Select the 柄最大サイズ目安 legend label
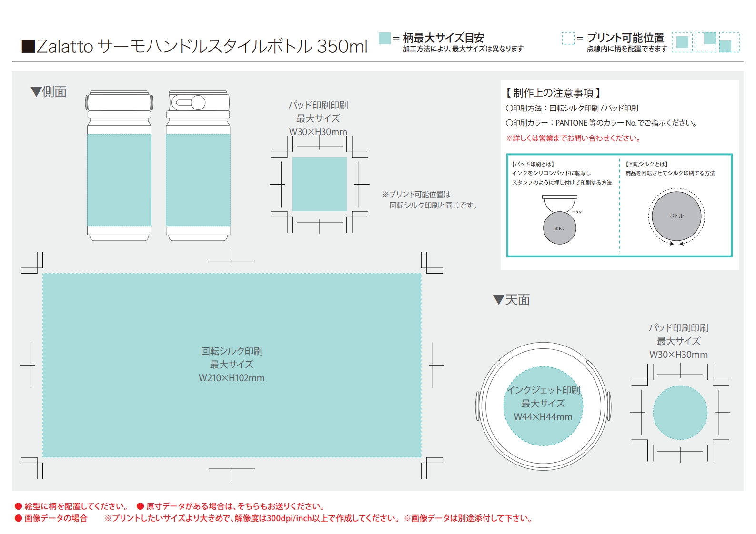The width and height of the screenshot is (756, 534). click(x=444, y=38)
